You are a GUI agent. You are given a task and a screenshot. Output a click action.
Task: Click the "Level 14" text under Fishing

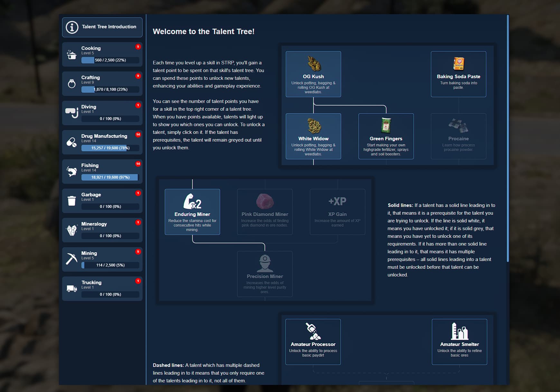tap(89, 170)
